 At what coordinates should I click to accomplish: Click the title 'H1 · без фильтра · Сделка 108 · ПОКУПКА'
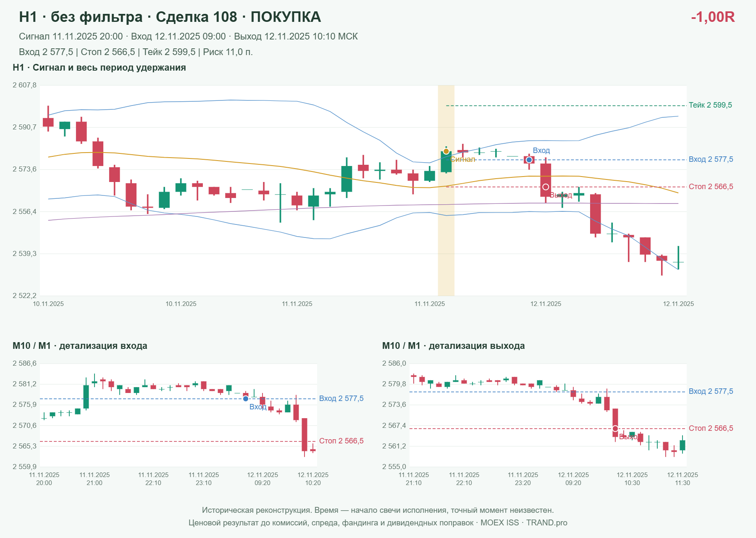170,17
